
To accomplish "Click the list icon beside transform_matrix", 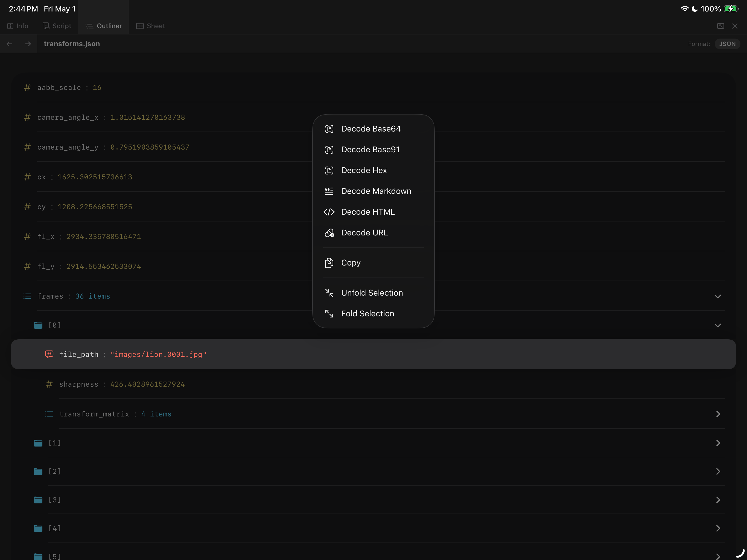I will coord(49,414).
